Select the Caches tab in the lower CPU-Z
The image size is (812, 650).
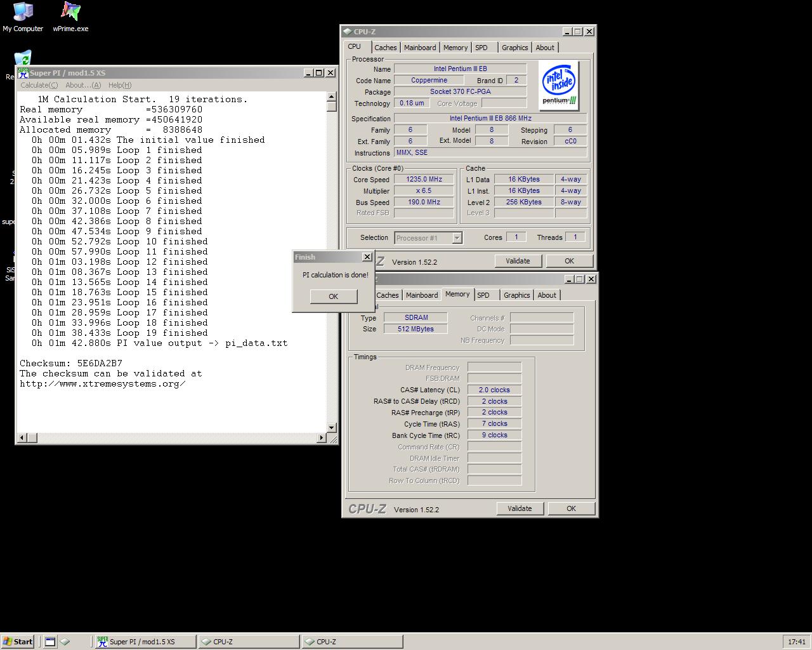pos(388,295)
